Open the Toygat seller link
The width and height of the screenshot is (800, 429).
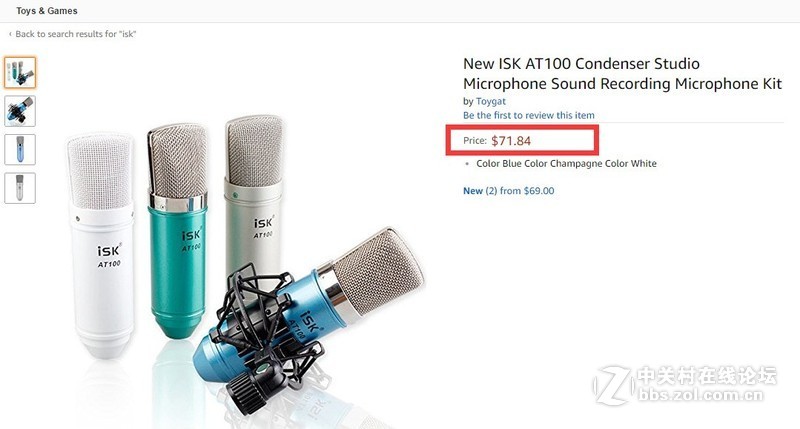(x=493, y=101)
